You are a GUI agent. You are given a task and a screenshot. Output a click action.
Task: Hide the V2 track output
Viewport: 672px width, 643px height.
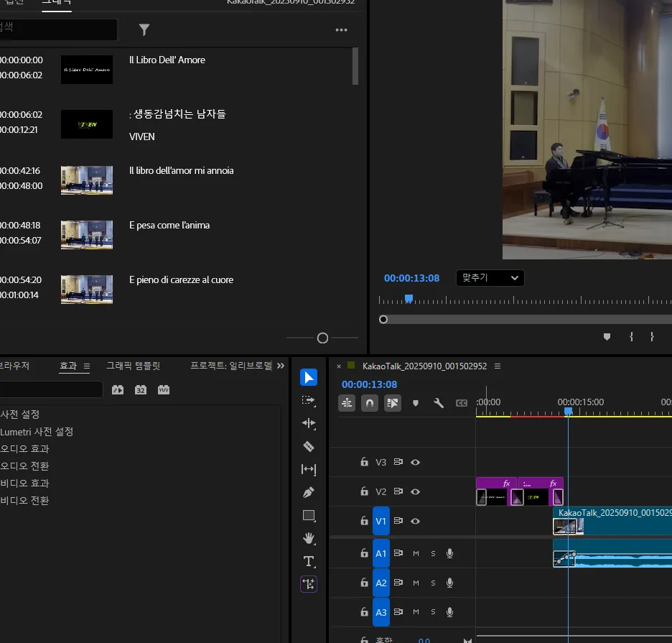tap(415, 491)
